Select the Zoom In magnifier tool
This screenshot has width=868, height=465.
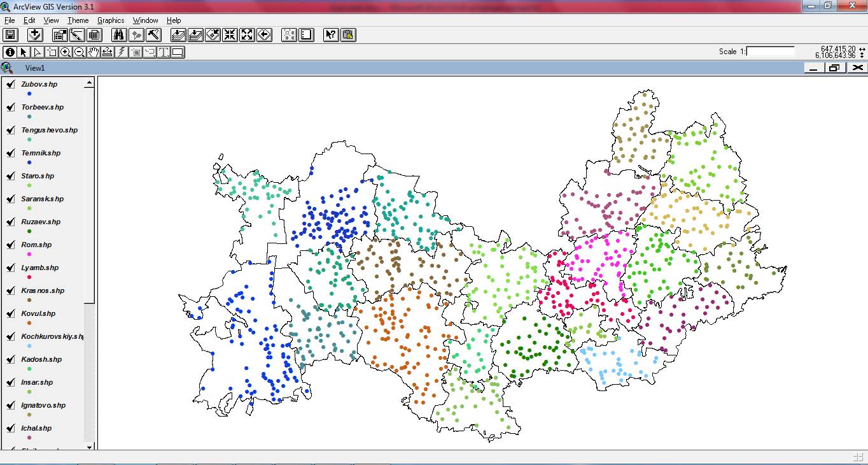coord(66,52)
